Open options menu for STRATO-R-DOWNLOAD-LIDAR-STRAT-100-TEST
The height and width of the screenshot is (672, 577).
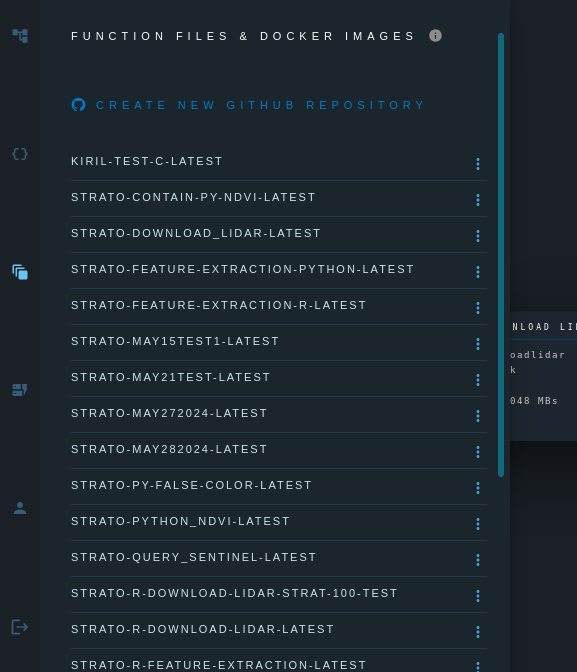(x=478, y=596)
